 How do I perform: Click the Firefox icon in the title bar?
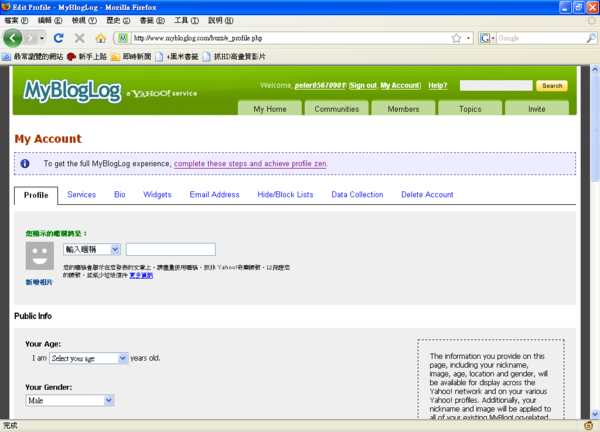6,7
